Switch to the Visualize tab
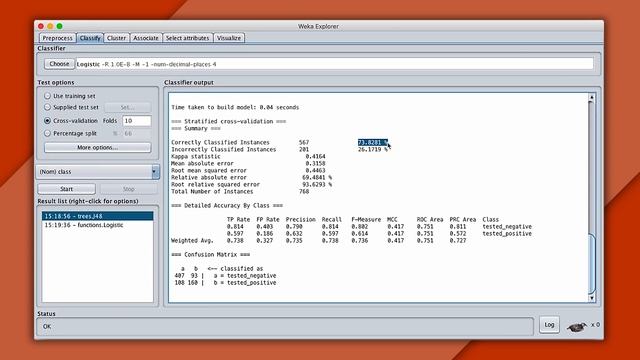Viewport: 640px width, 360px height. point(229,38)
